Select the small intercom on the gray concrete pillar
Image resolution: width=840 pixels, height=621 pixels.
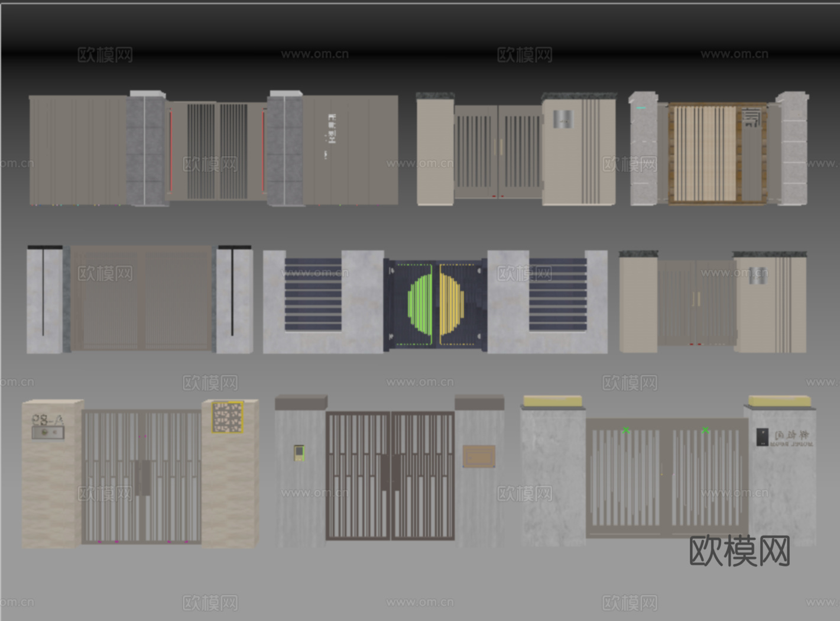tap(299, 453)
